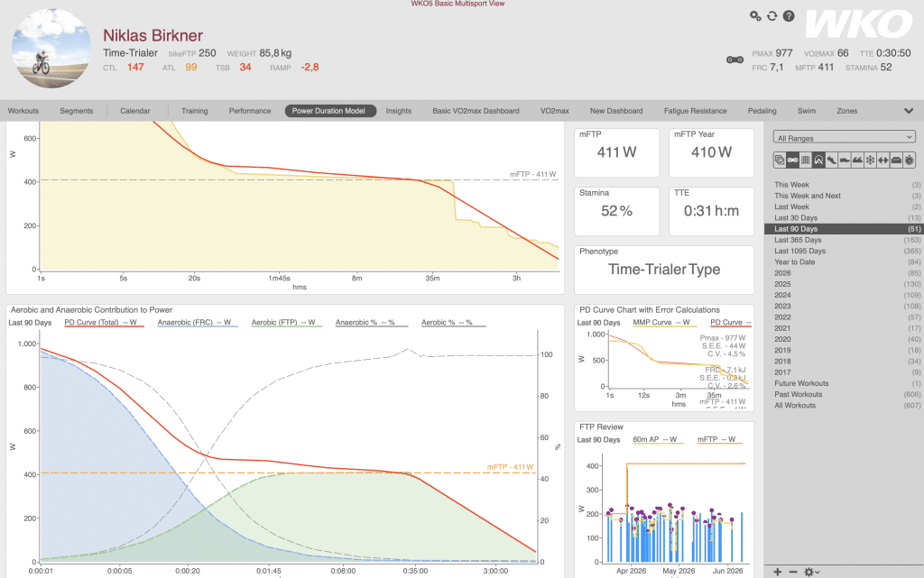
Task: Click the MMP Curve legend entry
Action: point(663,323)
